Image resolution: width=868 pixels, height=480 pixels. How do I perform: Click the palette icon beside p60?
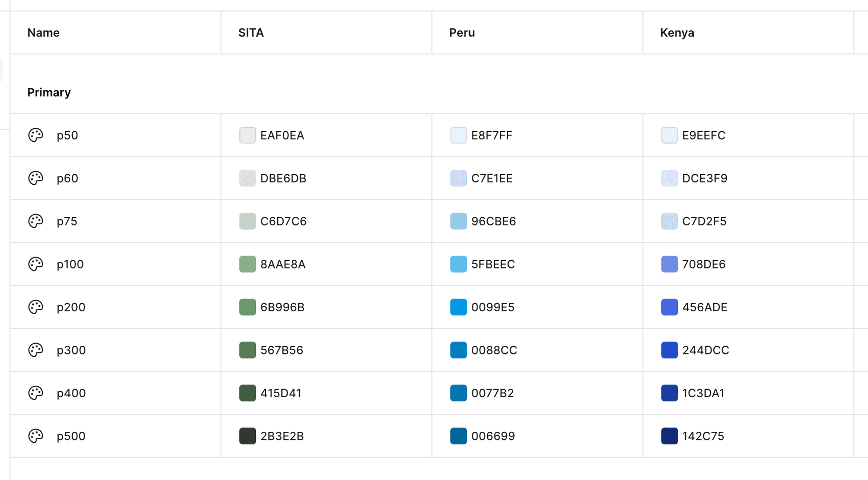point(35,178)
